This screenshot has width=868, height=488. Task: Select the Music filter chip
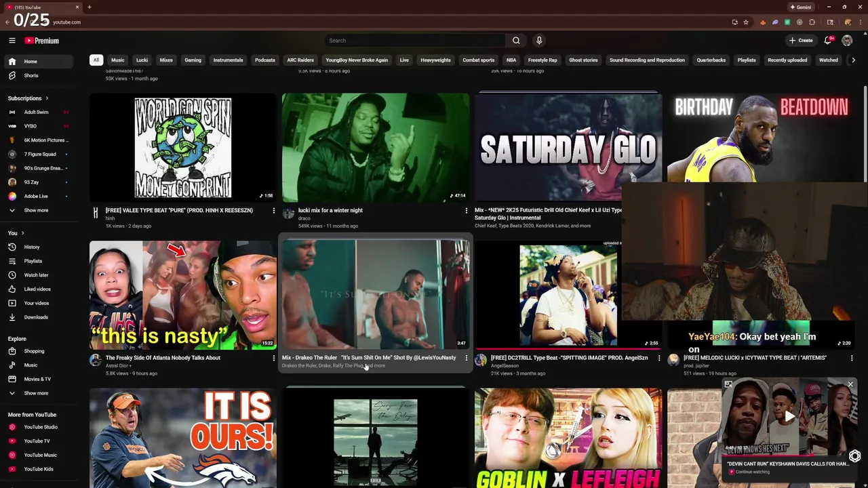coord(118,60)
